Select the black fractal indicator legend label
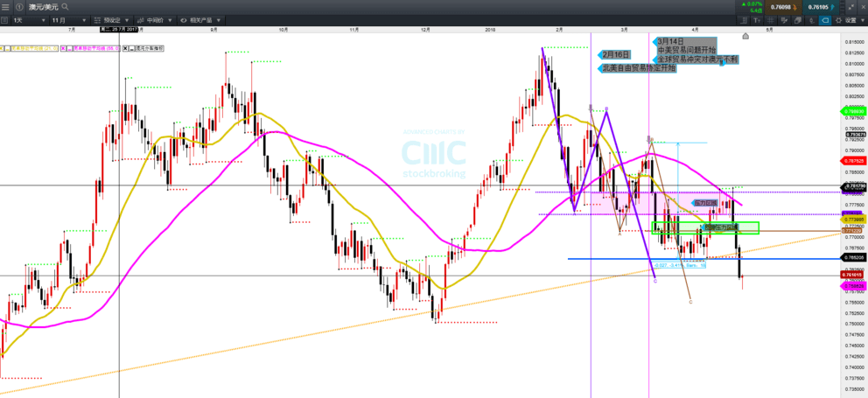 coord(150,49)
